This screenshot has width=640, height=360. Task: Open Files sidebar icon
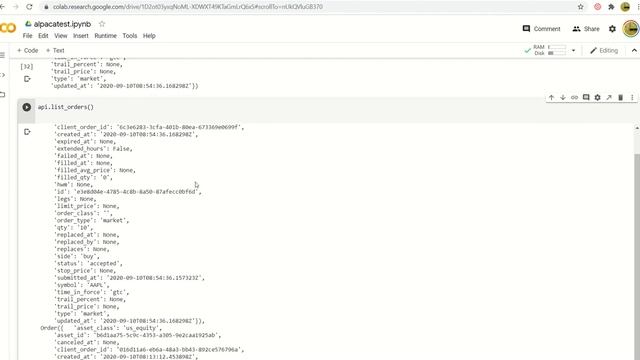(2, 94)
